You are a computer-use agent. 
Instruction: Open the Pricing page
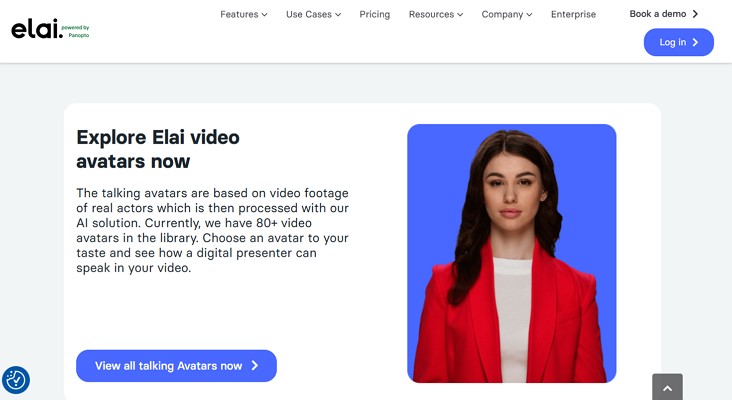click(x=374, y=14)
